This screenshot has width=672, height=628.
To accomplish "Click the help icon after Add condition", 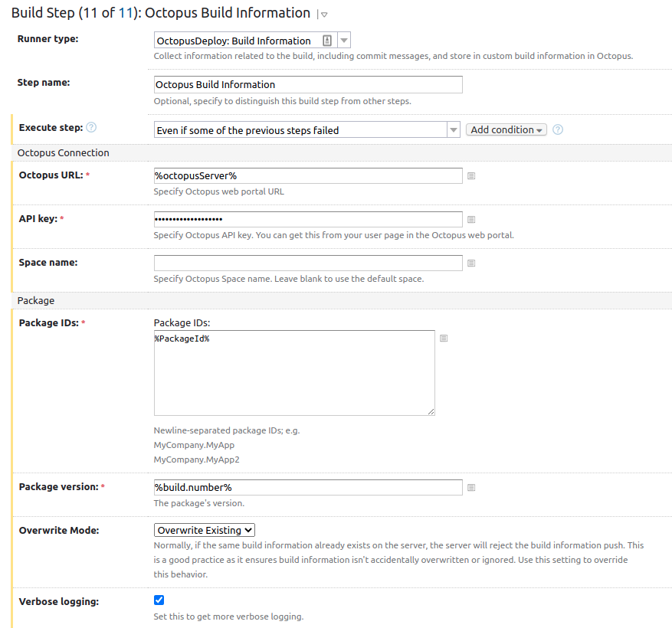I will (558, 129).
